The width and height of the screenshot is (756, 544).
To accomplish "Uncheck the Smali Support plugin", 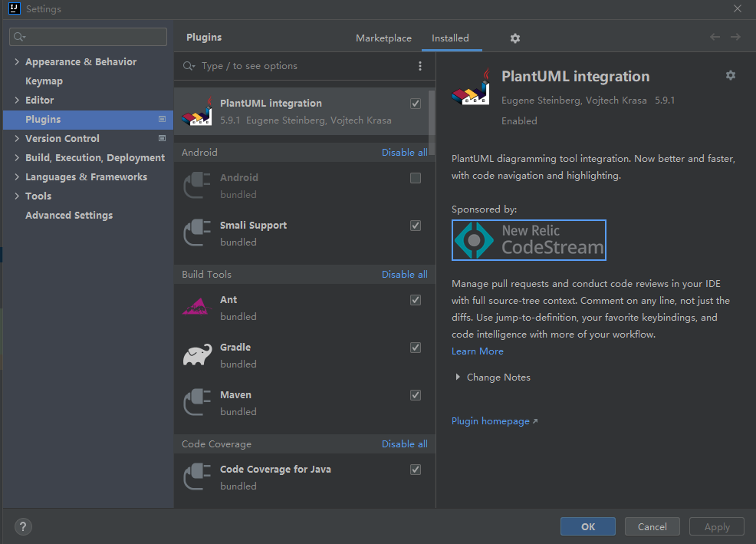I will coord(416,226).
